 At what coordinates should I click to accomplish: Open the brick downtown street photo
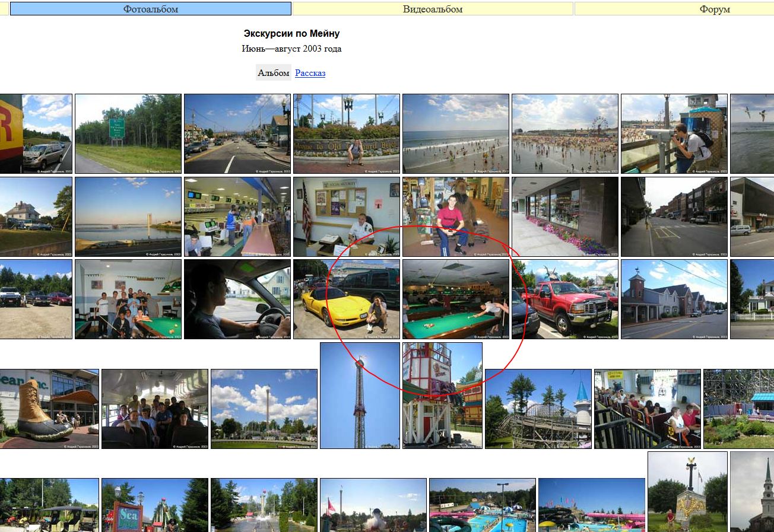coord(674,216)
